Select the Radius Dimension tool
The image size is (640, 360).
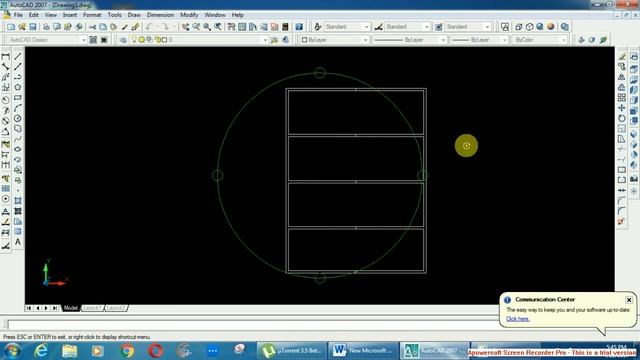pos(6,100)
